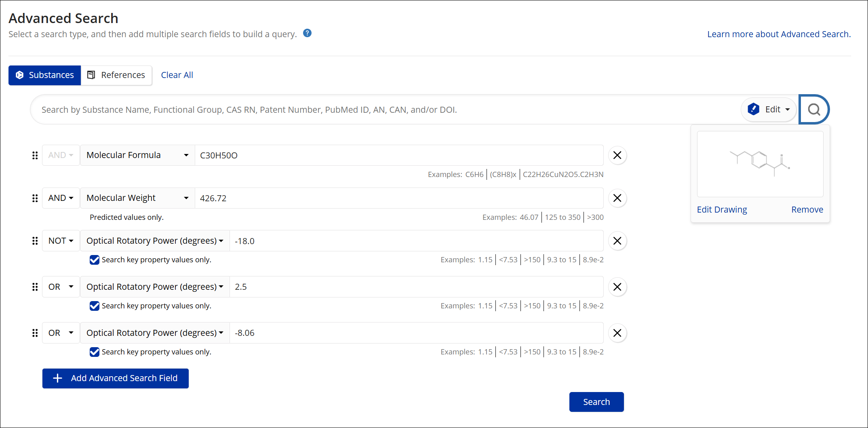Remove the drawn structure from the query
This screenshot has width=868, height=428.
tap(807, 210)
